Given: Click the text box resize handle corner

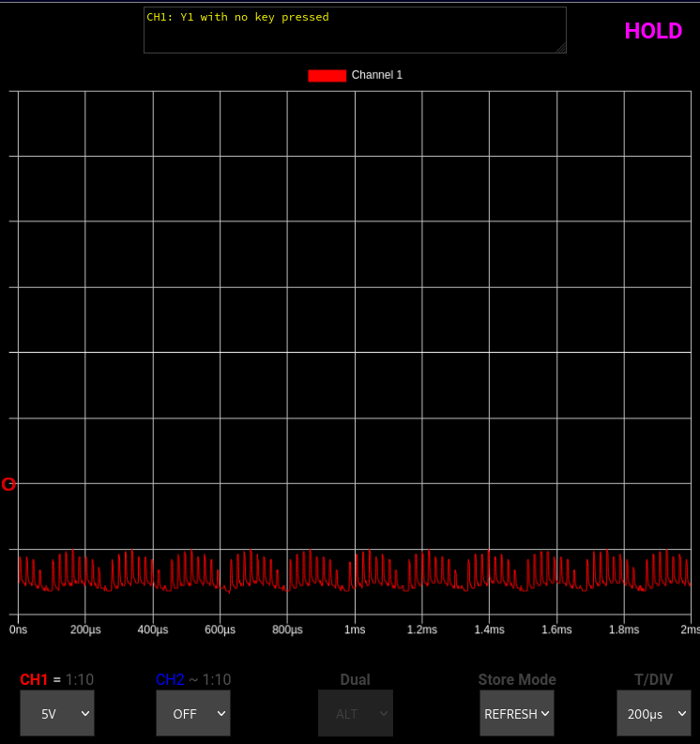Looking at the screenshot, I should point(561,48).
